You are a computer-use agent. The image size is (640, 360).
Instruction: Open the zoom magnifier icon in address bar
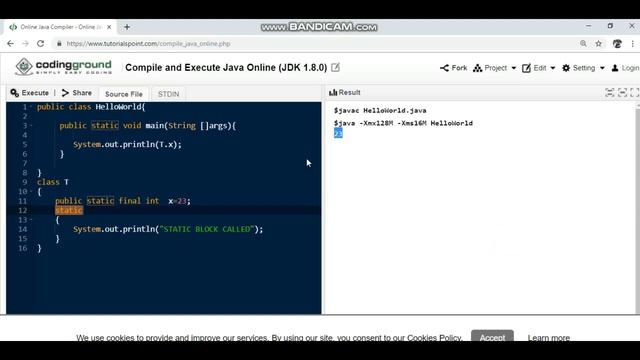pos(583,43)
